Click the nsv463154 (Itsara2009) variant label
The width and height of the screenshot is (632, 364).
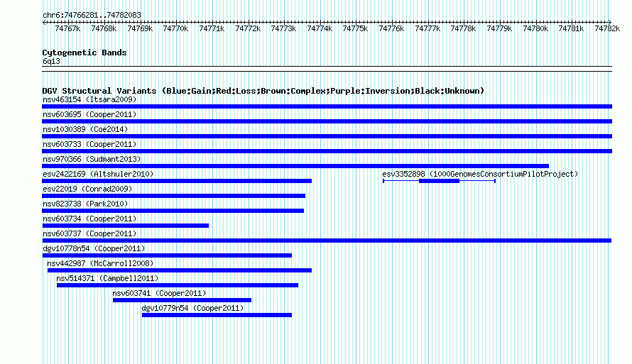click(89, 99)
